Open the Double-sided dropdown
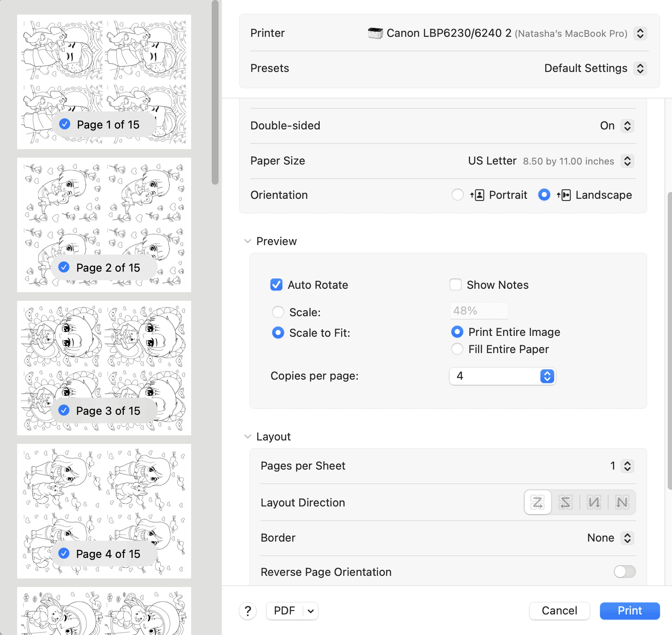Viewport: 672px width, 635px height. tap(627, 126)
